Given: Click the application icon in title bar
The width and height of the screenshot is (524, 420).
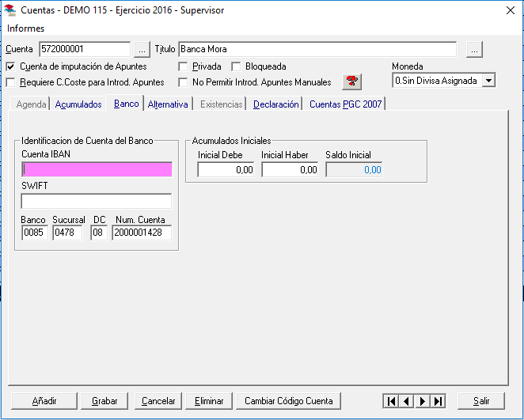Looking at the screenshot, I should (9, 10).
